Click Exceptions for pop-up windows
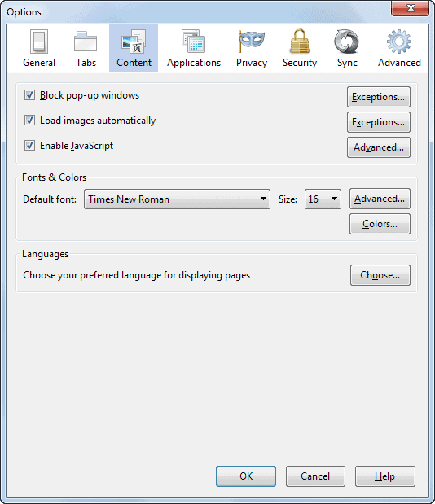The width and height of the screenshot is (435, 504). tap(379, 97)
